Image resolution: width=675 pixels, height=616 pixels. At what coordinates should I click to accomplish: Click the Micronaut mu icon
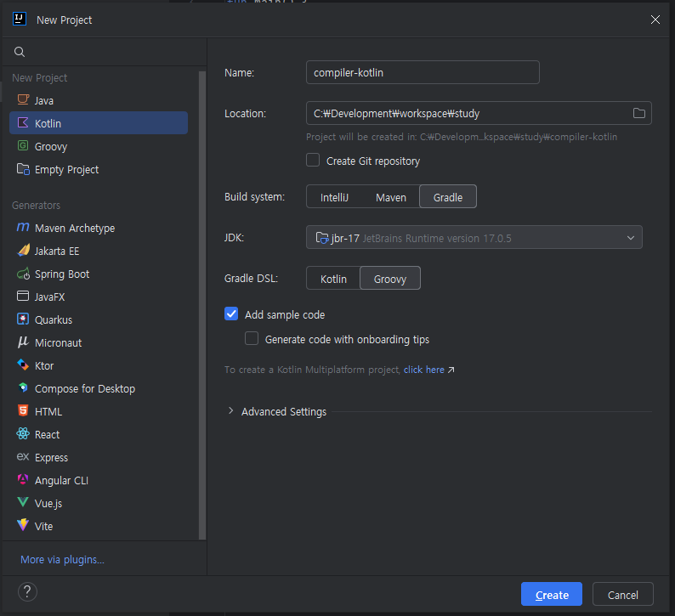tap(23, 342)
